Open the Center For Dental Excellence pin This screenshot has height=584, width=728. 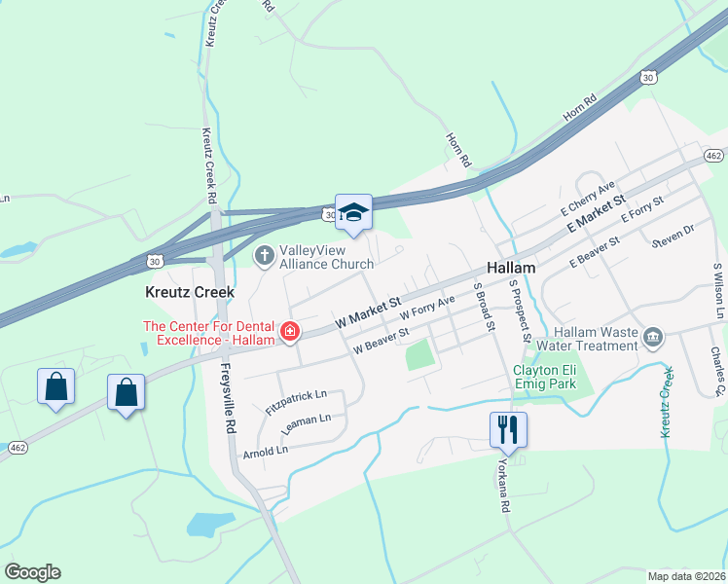(290, 332)
